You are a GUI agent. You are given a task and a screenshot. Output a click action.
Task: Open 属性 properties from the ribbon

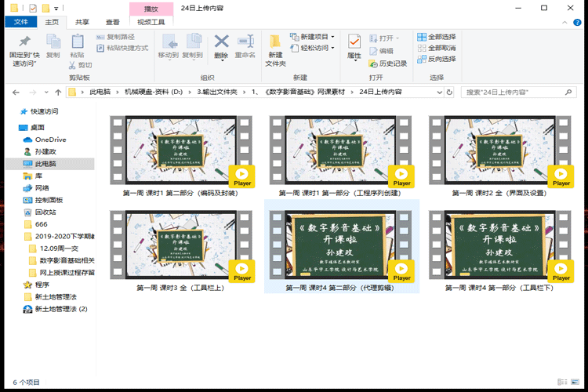[354, 42]
